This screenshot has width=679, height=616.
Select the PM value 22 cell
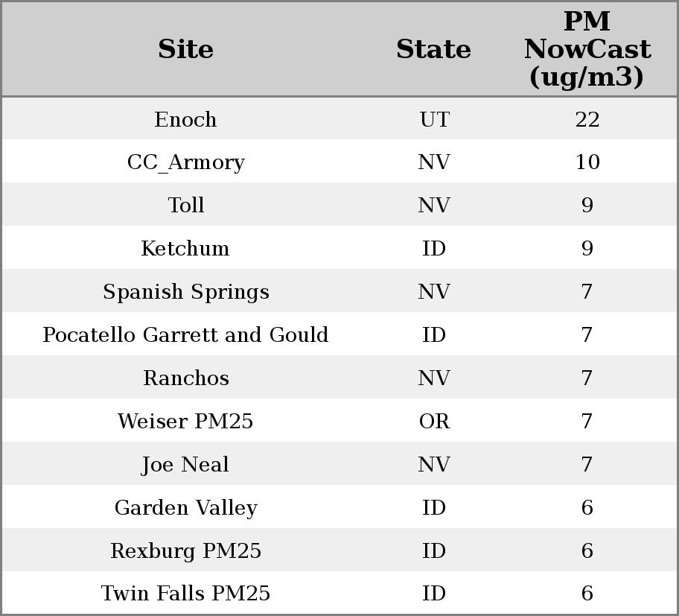pyautogui.click(x=587, y=119)
